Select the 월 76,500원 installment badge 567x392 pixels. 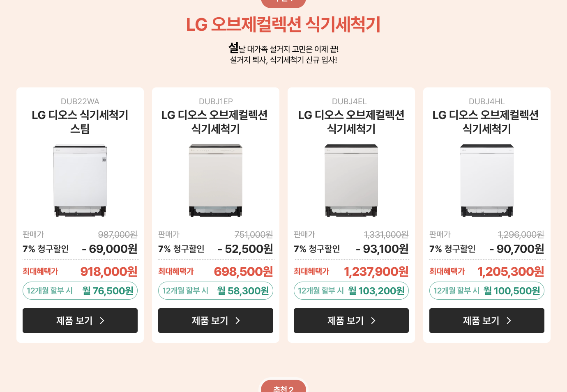point(80,291)
